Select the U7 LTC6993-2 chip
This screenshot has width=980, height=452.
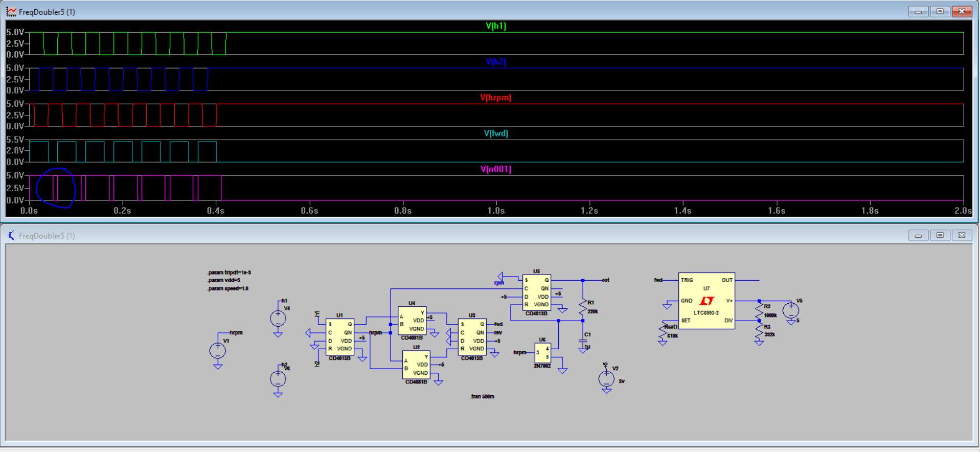click(706, 301)
